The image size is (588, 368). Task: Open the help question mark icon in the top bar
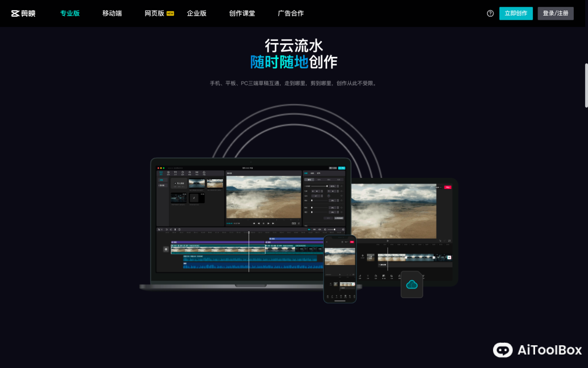tap(490, 13)
